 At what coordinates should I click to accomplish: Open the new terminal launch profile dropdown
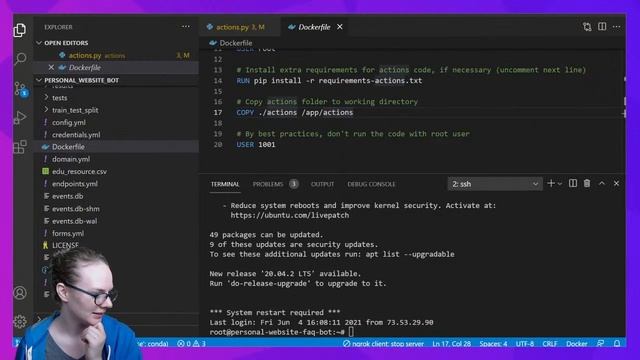[x=560, y=184]
